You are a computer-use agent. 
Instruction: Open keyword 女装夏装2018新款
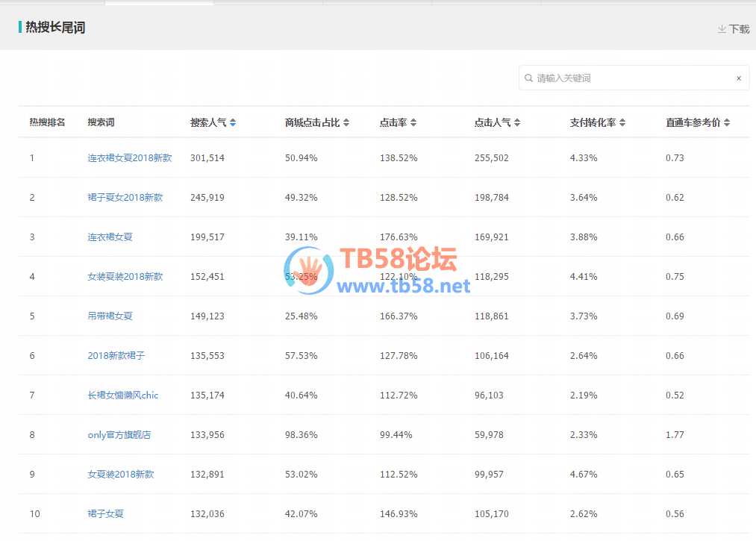pos(125,277)
